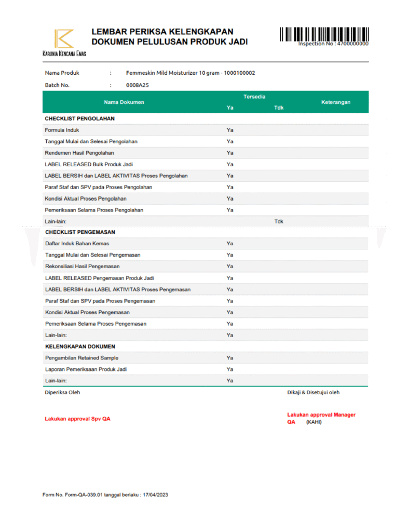The width and height of the screenshot is (409, 532).
Task: Click the Nama Produk value Femmeskin Mild Moisturizer
Action: [190, 73]
